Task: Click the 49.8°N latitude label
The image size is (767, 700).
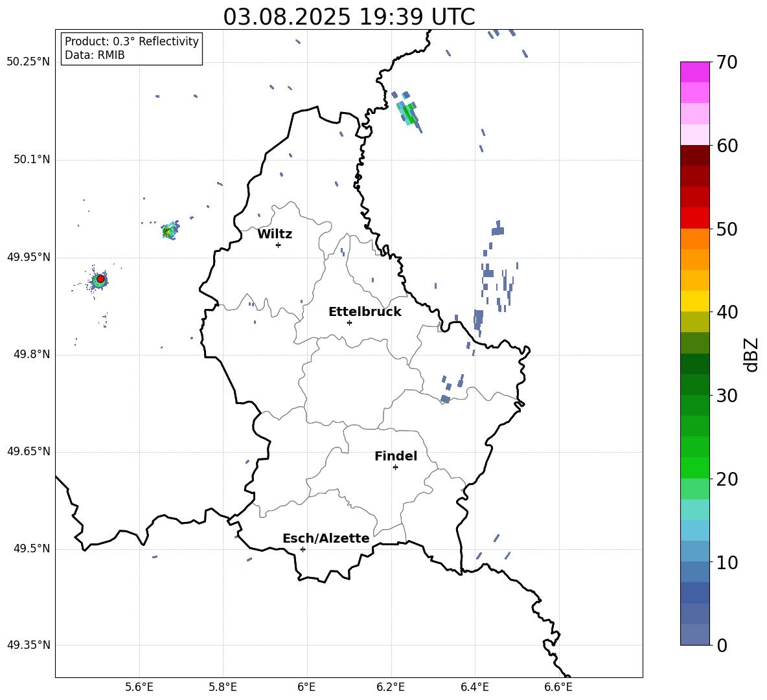Action: coord(31,354)
